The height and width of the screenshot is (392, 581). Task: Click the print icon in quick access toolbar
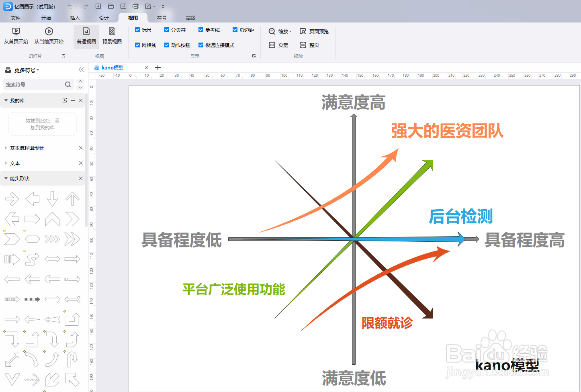(135, 6)
